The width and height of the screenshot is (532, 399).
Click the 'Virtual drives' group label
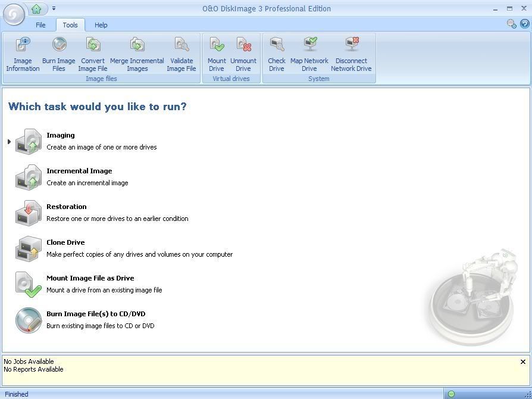pyautogui.click(x=231, y=79)
